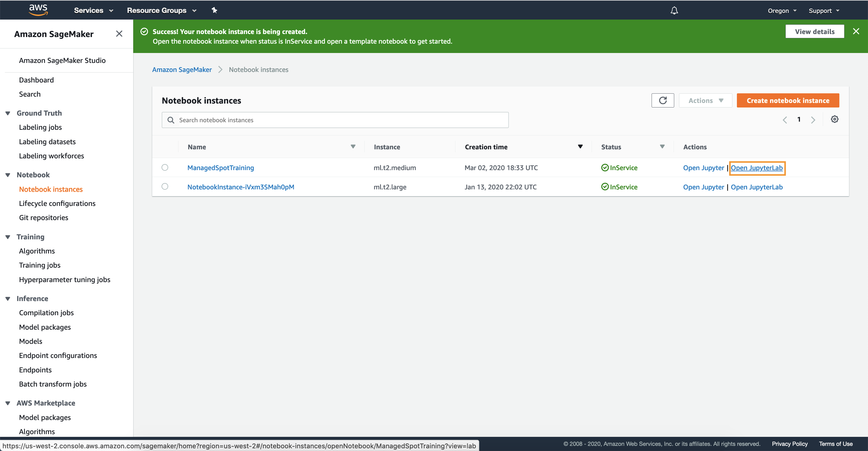Click Create notebook instance button
868x451 pixels.
[x=788, y=100]
